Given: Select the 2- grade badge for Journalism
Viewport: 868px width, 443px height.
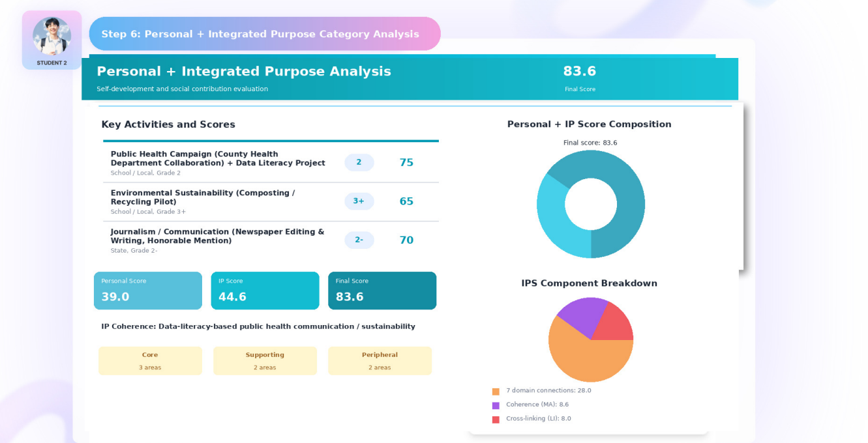Looking at the screenshot, I should pos(359,240).
